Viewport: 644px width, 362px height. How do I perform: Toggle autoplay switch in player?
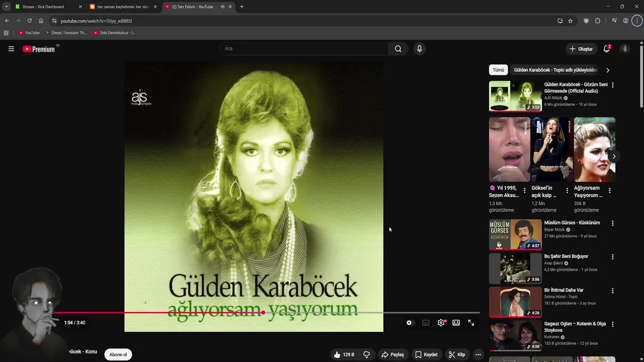pos(410,323)
